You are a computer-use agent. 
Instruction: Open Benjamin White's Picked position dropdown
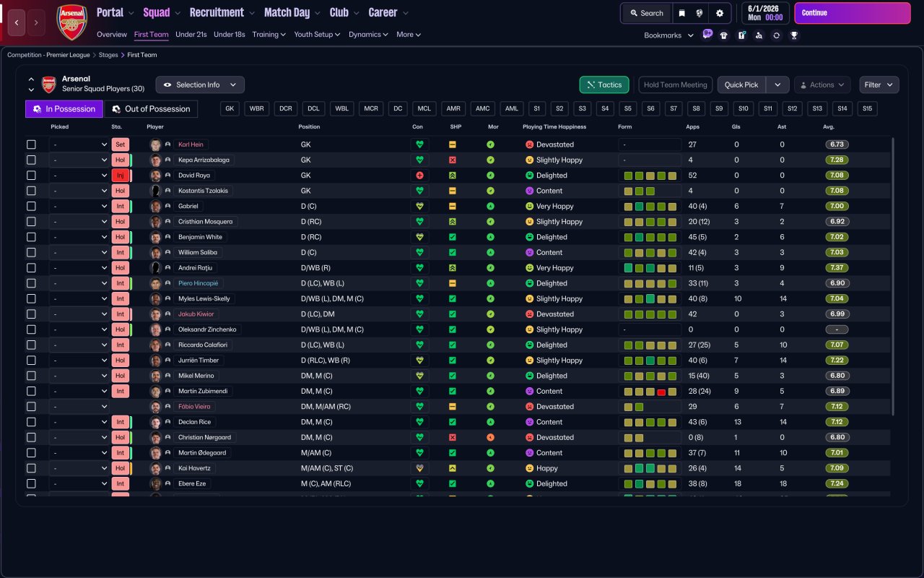click(79, 237)
